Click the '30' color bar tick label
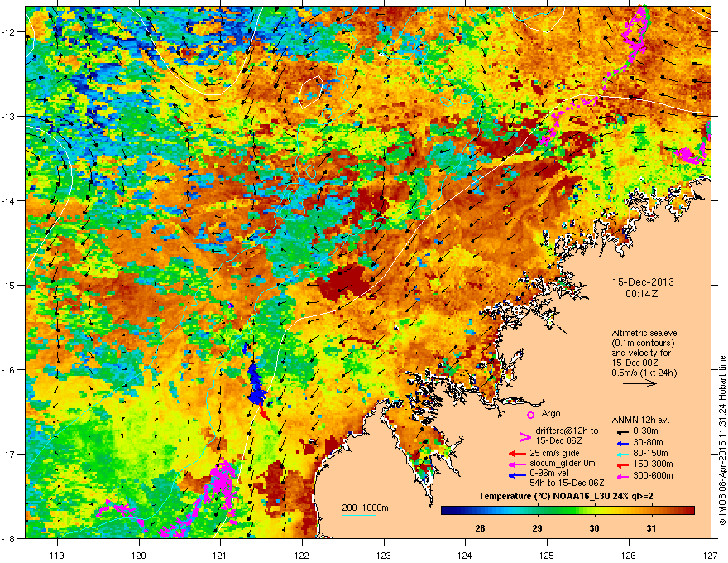The height and width of the screenshot is (563, 728). point(594,528)
